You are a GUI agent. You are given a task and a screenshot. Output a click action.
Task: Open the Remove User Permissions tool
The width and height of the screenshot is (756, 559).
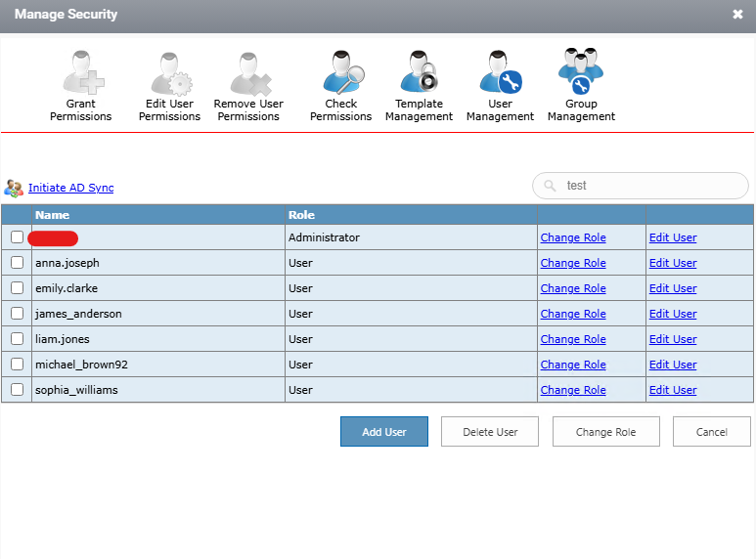[x=248, y=86]
